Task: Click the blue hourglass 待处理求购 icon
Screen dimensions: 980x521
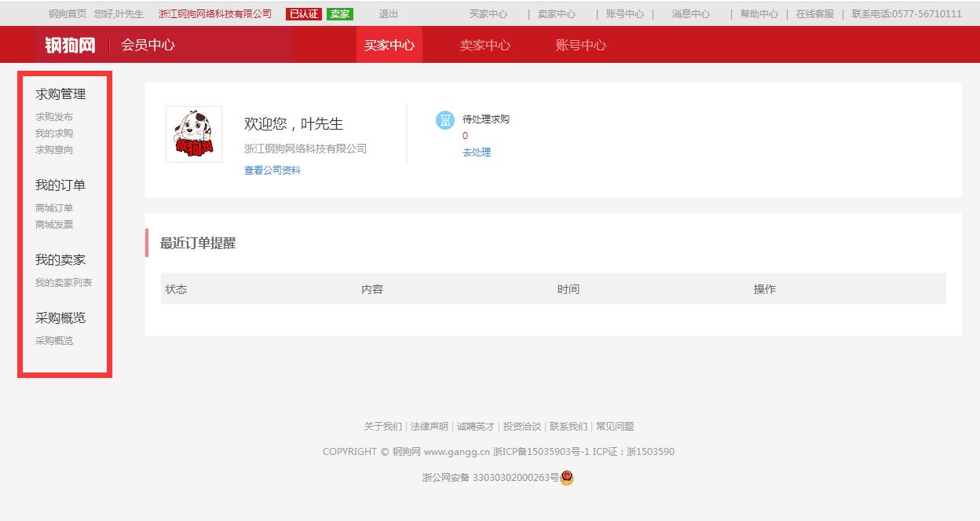Action: pyautogui.click(x=444, y=119)
